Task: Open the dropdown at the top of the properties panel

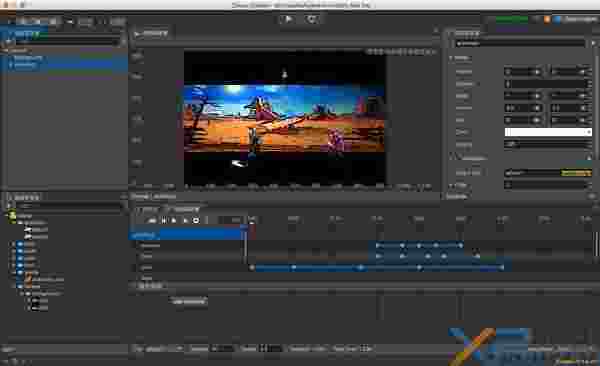Action: [x=520, y=44]
